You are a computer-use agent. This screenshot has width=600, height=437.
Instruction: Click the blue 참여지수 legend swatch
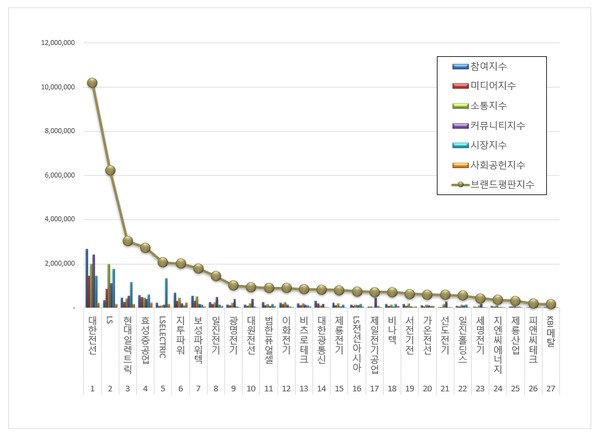(460, 67)
